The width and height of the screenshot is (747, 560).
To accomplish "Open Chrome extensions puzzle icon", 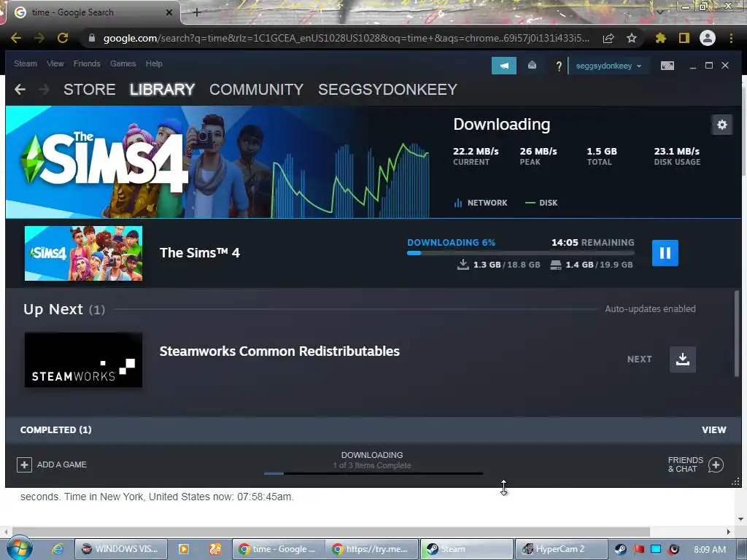I will (x=660, y=38).
